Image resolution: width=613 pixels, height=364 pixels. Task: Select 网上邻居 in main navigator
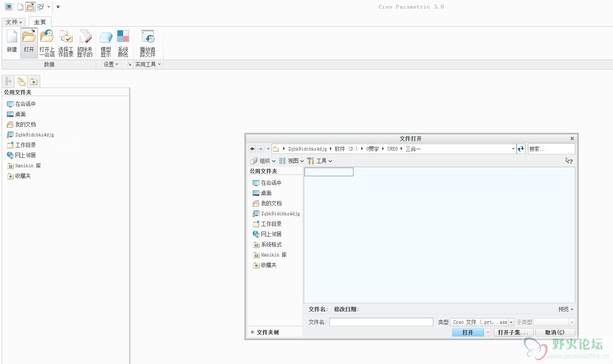pyautogui.click(x=21, y=155)
